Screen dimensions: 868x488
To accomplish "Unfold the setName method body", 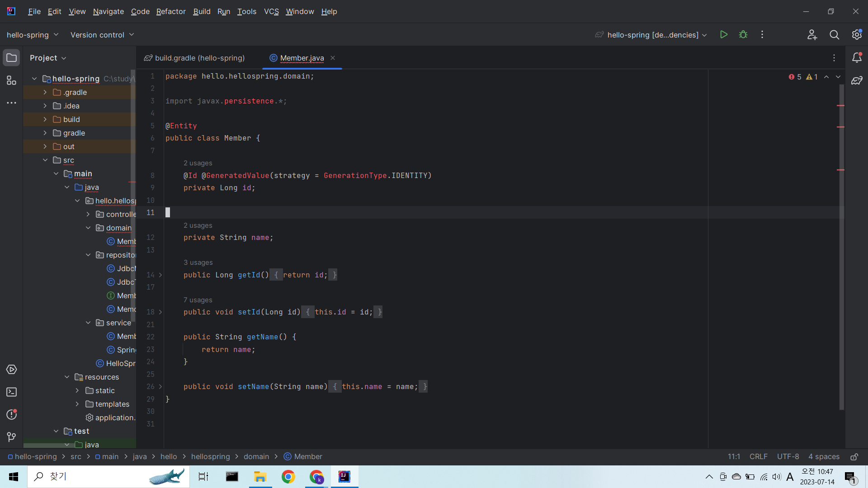I will point(160,387).
